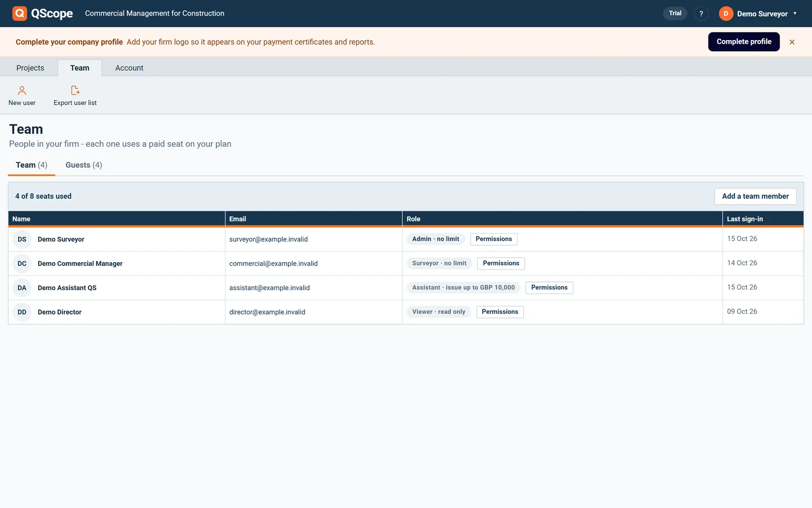Screen dimensions: 812x508
Task: Click the Viewer · read only role badge
Action: click(x=438, y=312)
